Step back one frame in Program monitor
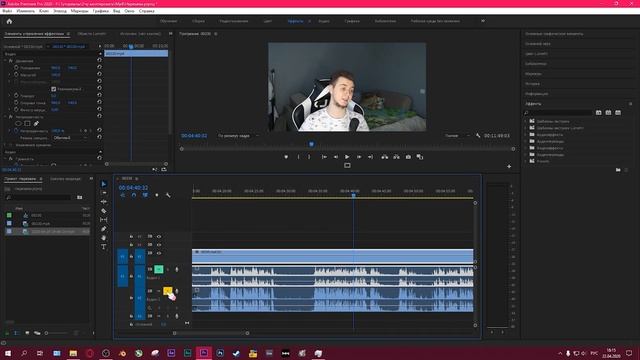This screenshot has height=360, width=640. coord(336,157)
